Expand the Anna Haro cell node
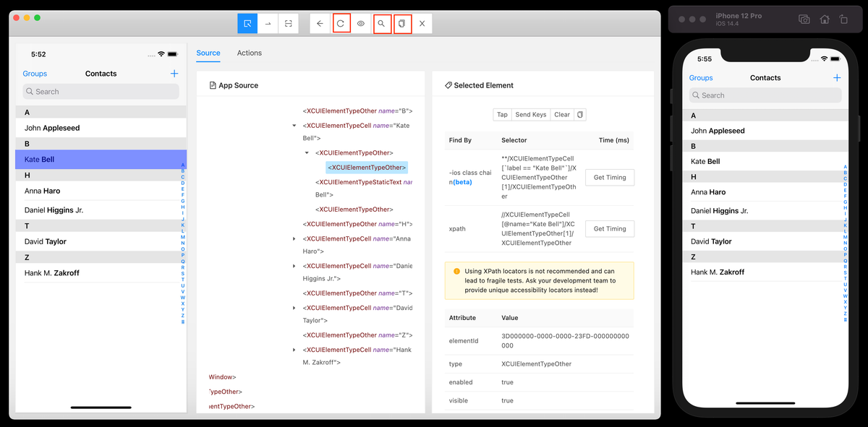This screenshot has width=868, height=427. pyautogui.click(x=294, y=238)
